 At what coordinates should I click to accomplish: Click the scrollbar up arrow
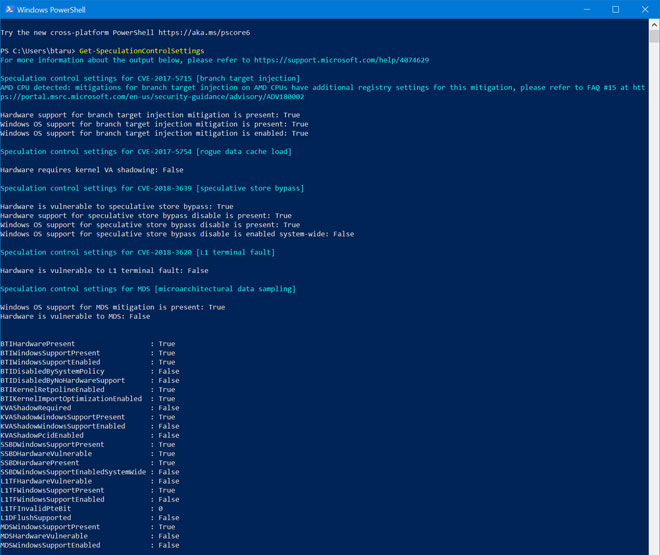click(x=654, y=24)
